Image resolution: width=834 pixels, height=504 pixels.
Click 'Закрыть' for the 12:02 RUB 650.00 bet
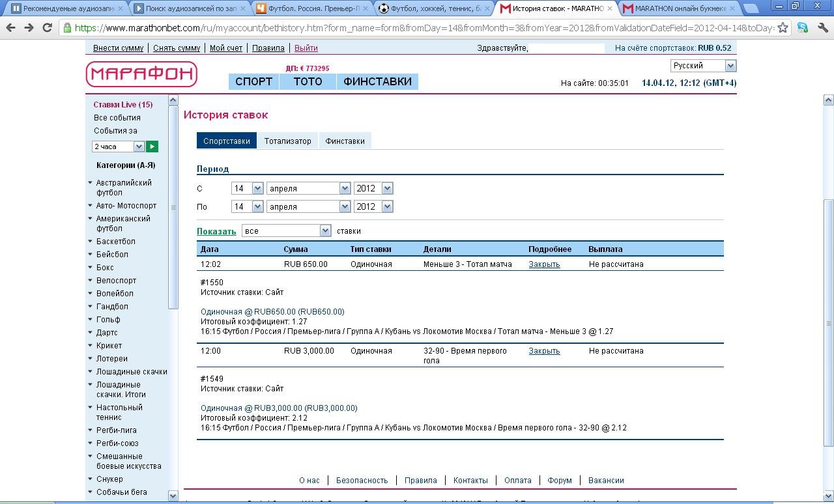point(544,264)
